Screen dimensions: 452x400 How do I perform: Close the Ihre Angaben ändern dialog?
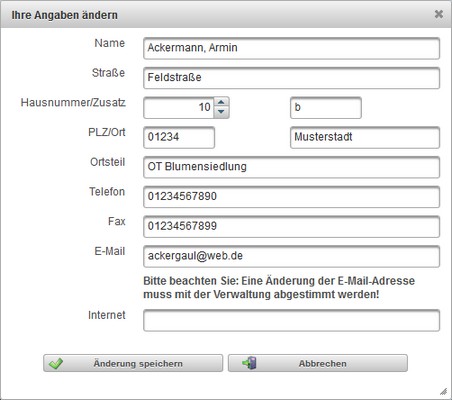[x=439, y=14]
